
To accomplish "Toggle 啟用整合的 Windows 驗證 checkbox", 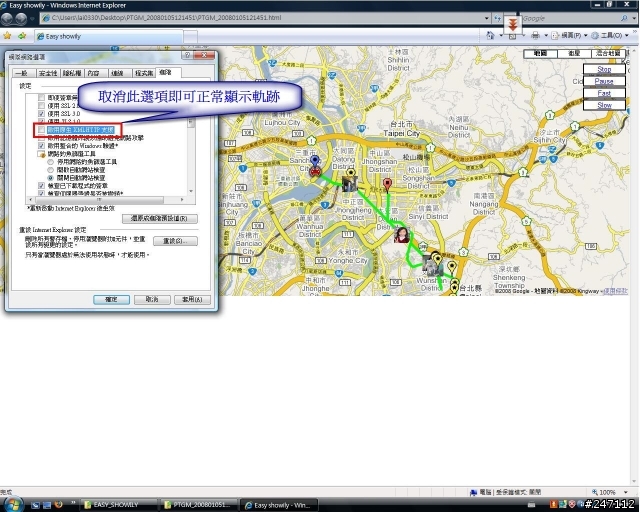I will [41, 146].
